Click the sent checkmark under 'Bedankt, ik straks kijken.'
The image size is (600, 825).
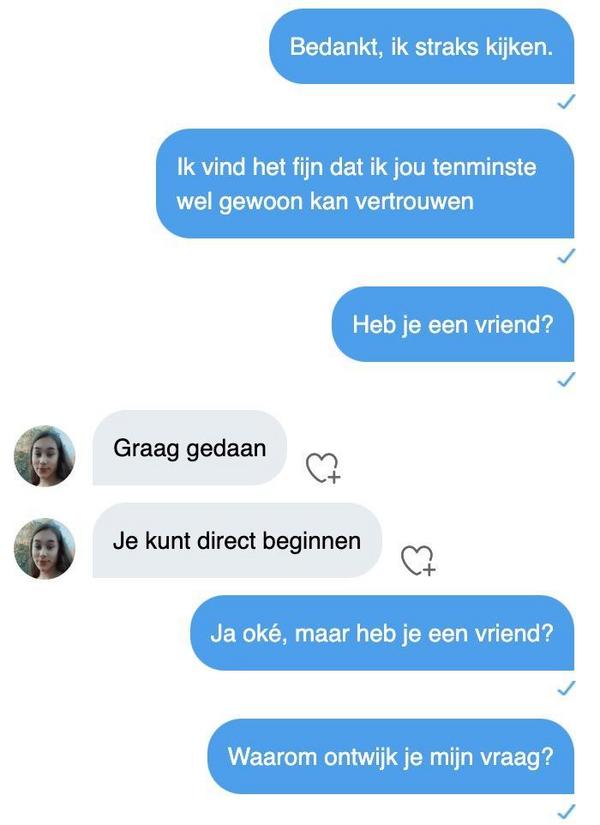(x=566, y=102)
